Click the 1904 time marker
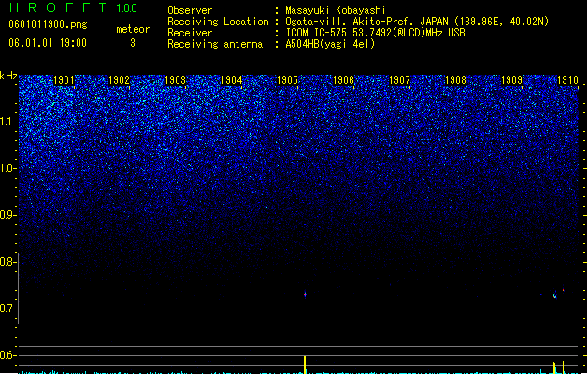The image size is (588, 374). click(x=232, y=80)
